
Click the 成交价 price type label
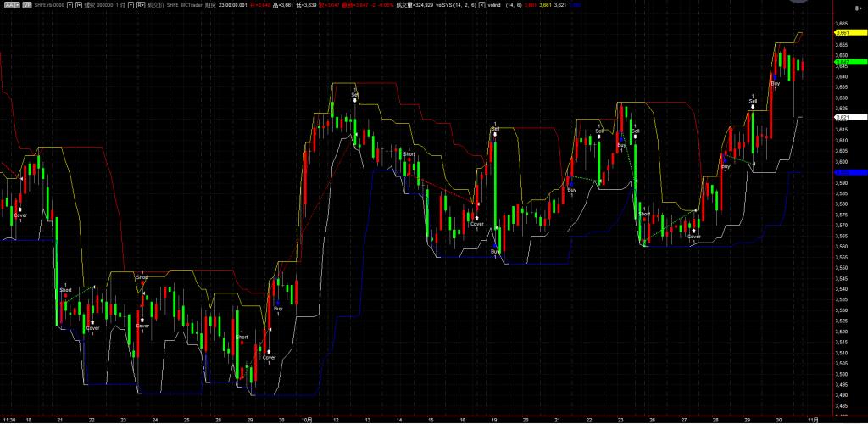(155, 5)
